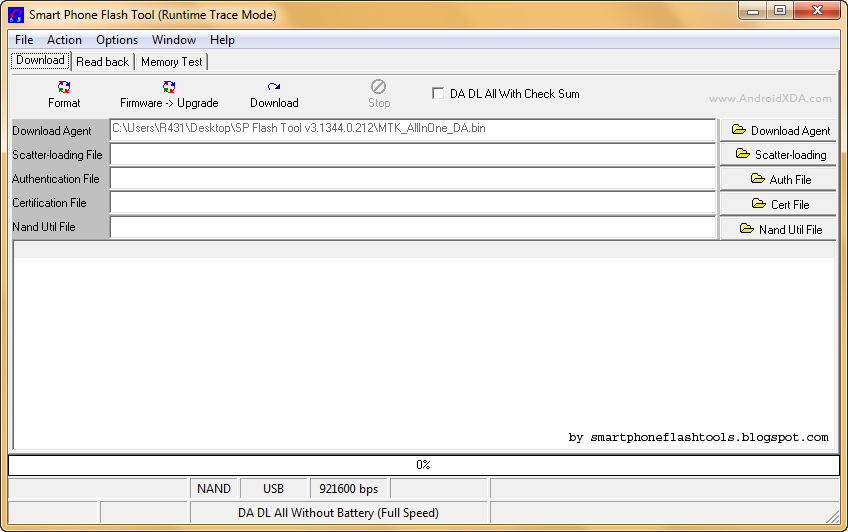Viewport: 848px width, 532px height.
Task: Focus the Authentication File field
Action: pos(413,178)
